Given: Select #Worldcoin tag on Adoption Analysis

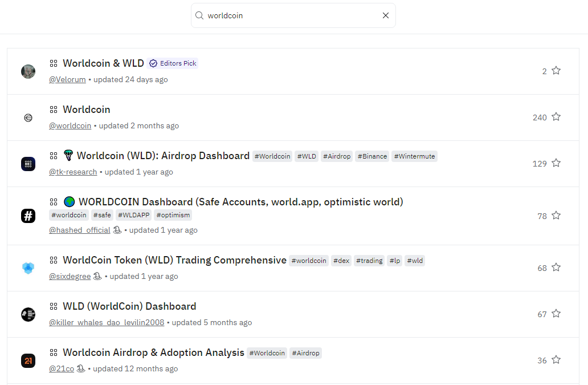Looking at the screenshot, I should pyautogui.click(x=267, y=353).
